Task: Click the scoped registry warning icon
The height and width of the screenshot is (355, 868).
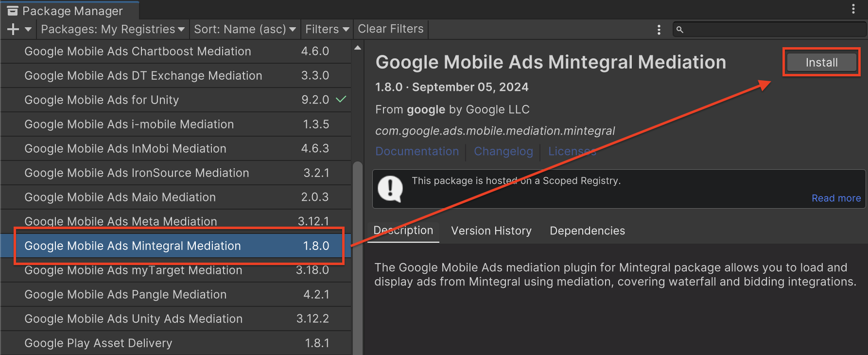Action: point(390,189)
